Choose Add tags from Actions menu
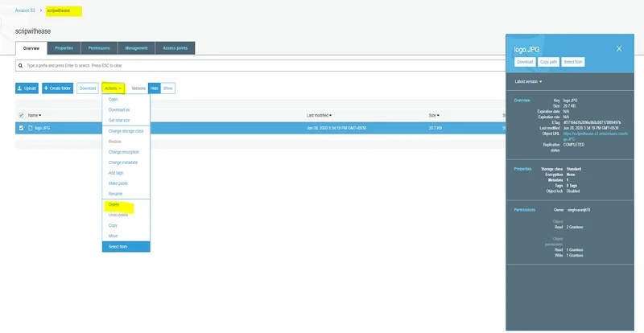Image resolution: width=644 pixels, height=333 pixels. click(116, 173)
